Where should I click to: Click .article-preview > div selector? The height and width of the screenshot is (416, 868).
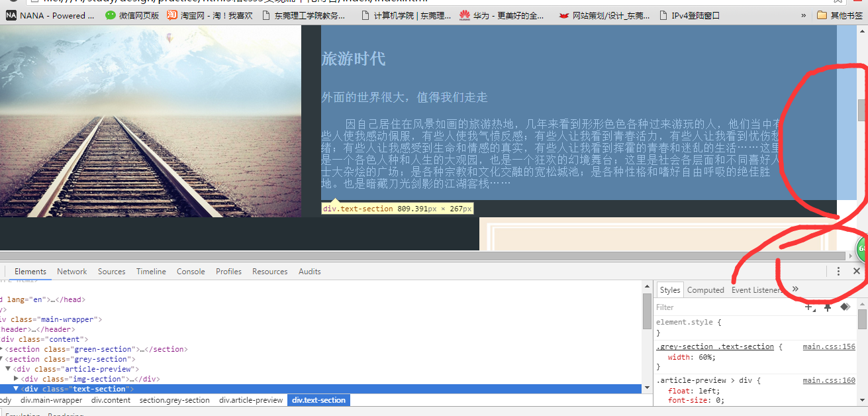(706, 380)
